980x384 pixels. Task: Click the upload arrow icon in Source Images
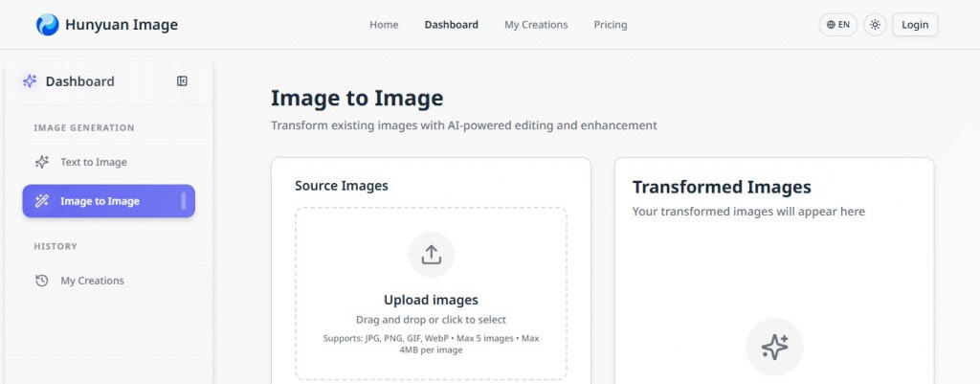pos(431,255)
